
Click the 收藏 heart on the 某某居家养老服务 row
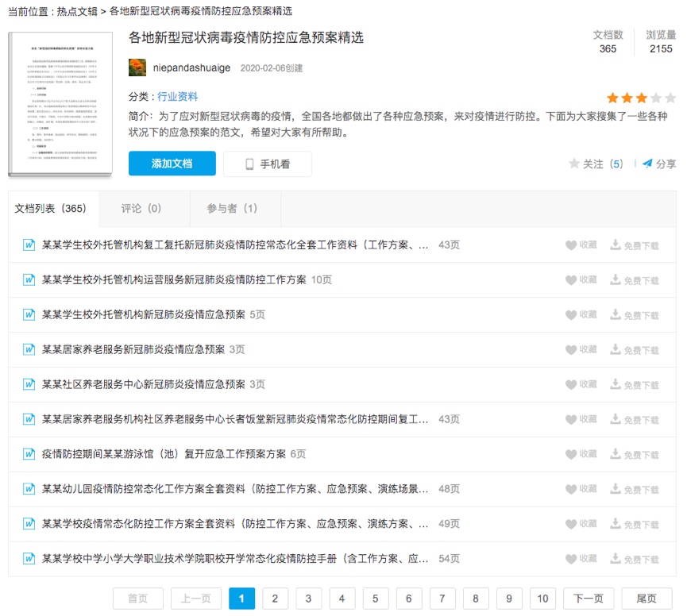[570, 349]
